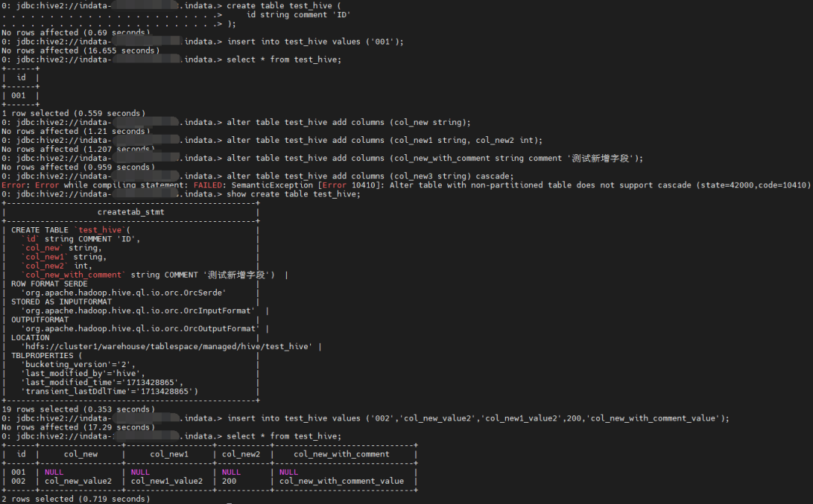Click ''transient_lastDdlTime'='1713428865'' property
This screenshot has width=813, height=504.
(109, 392)
